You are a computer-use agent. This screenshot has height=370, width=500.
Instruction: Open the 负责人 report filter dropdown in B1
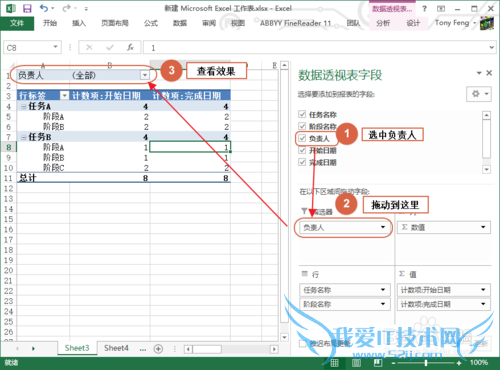145,75
